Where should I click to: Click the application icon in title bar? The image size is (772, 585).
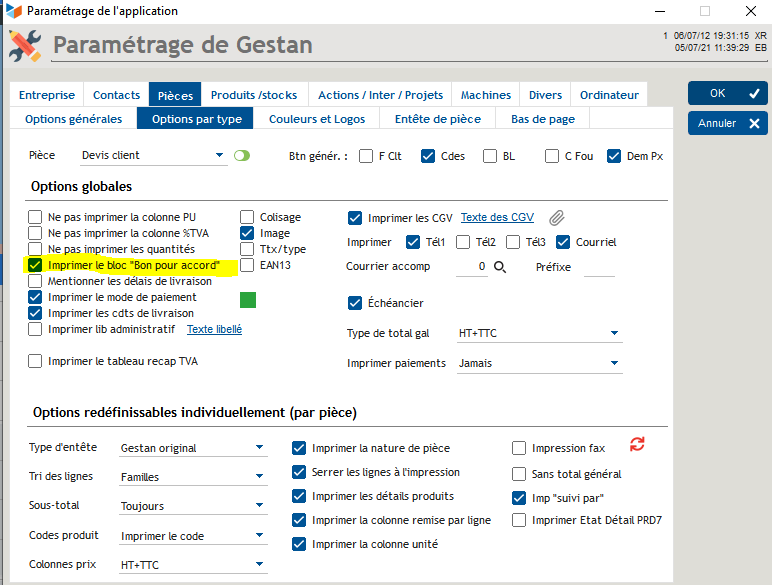13,11
